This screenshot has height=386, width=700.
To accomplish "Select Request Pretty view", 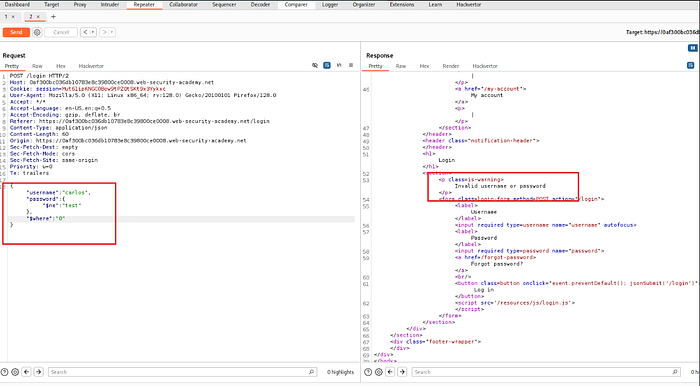I will (12, 66).
